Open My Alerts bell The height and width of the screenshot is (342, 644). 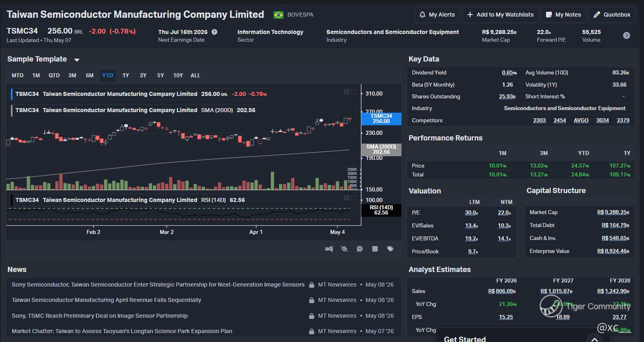click(437, 15)
